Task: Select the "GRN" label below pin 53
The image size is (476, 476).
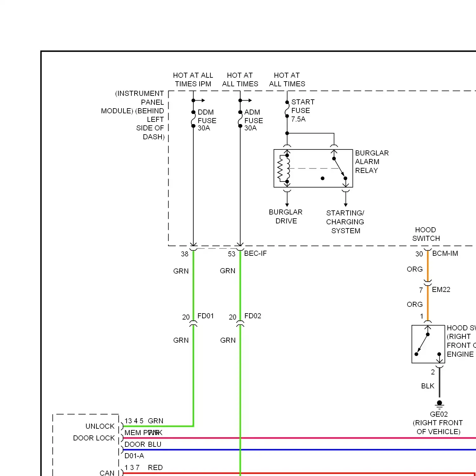Action: tap(228, 271)
